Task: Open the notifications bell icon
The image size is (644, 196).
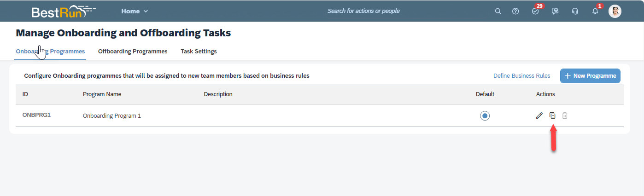Action: point(595,12)
